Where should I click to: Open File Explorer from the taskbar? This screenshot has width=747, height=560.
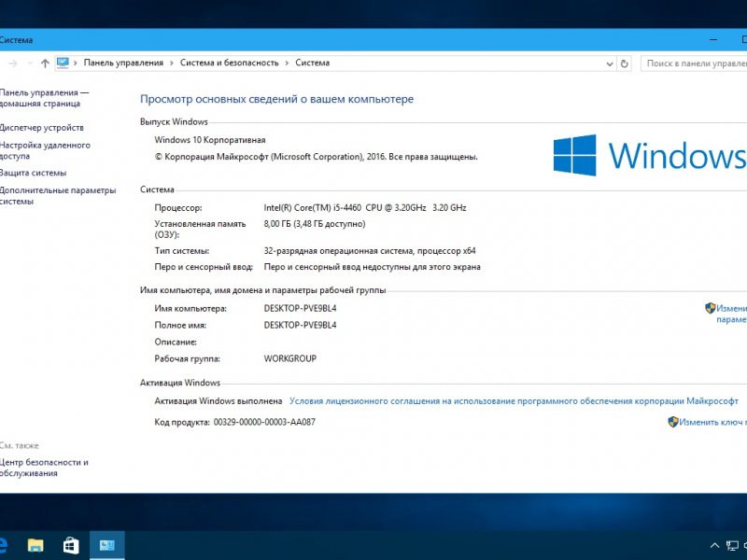[x=35, y=545]
